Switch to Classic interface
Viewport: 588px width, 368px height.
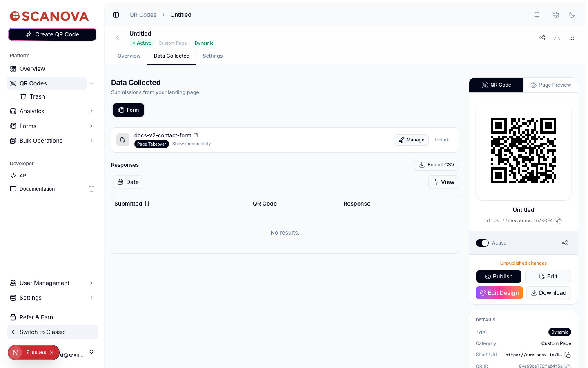pos(52,332)
